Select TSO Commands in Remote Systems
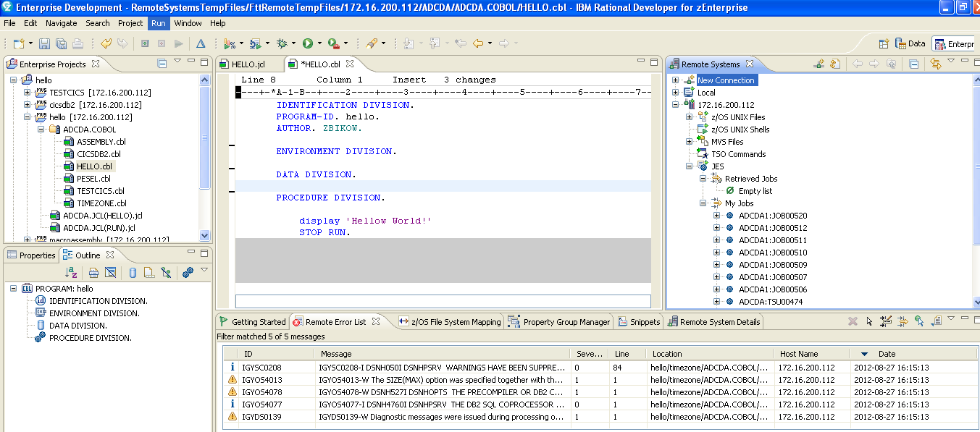 point(731,154)
